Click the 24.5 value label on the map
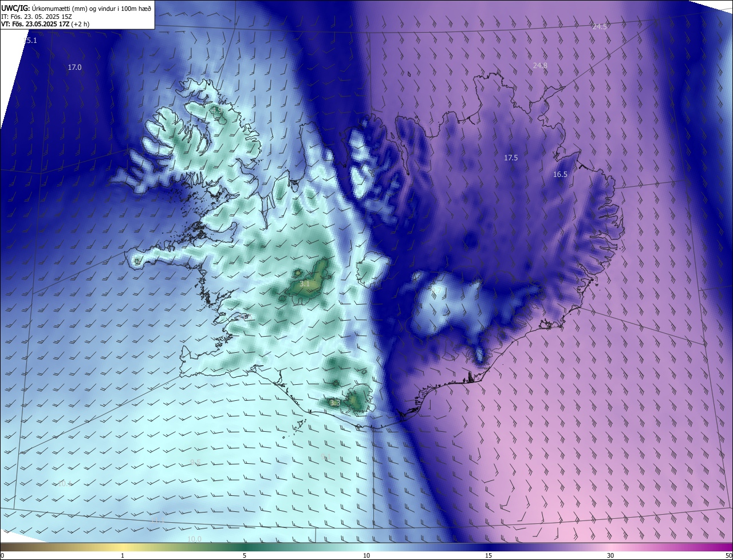 600,27
